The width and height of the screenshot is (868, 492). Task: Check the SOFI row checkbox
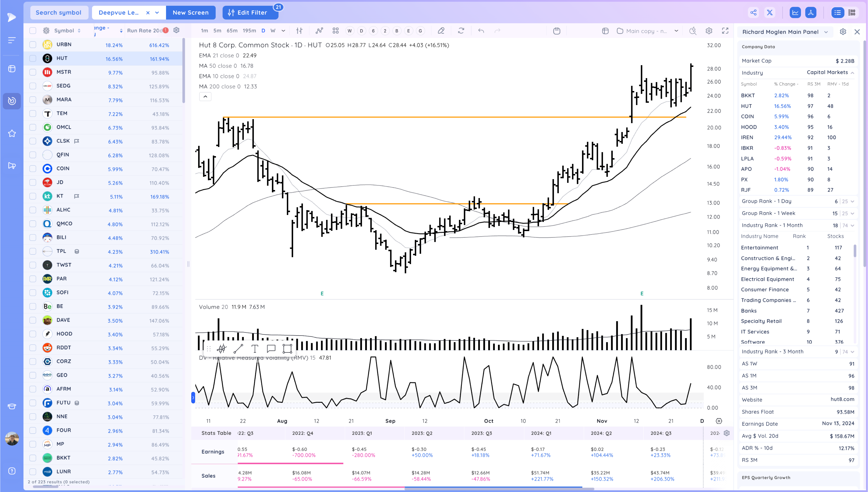(x=33, y=293)
